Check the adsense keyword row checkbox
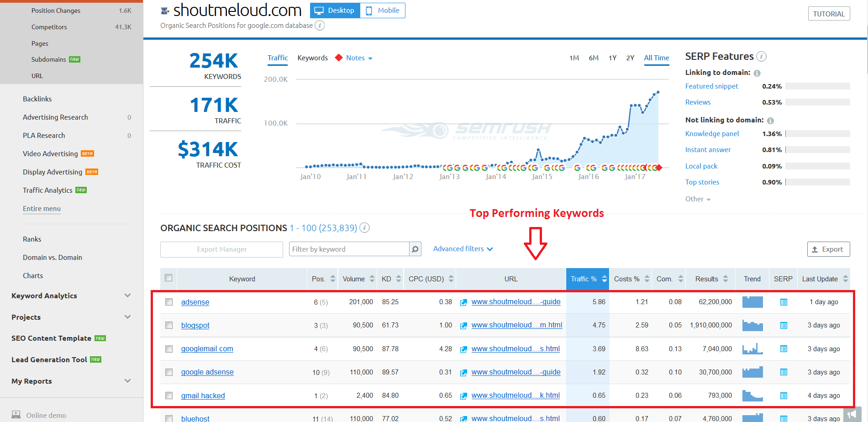Image resolution: width=868 pixels, height=422 pixels. pos(169,302)
